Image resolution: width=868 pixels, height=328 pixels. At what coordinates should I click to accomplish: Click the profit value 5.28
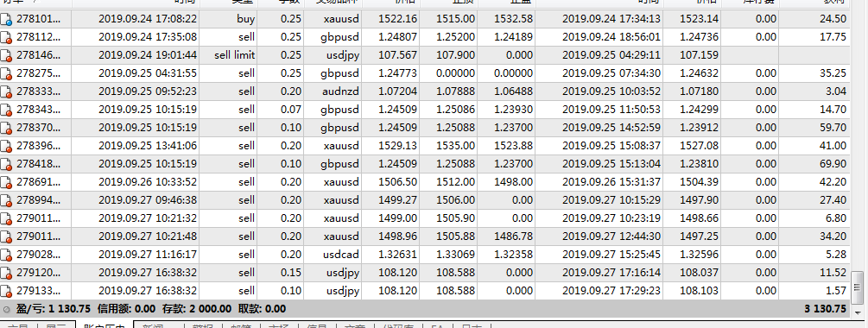[836, 255]
